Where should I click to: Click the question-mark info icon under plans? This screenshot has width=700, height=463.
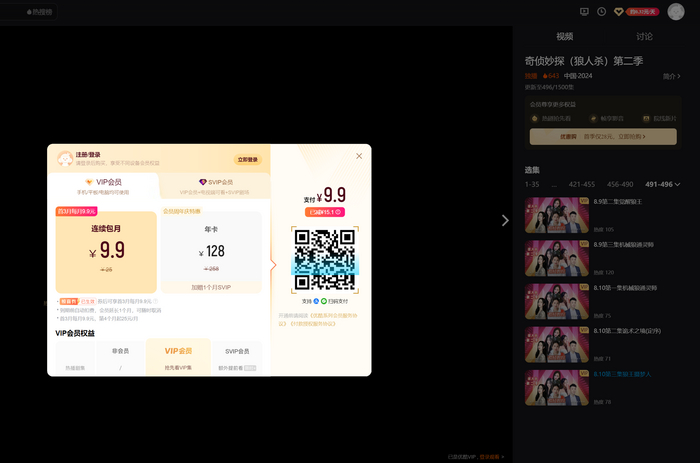[x=155, y=301]
